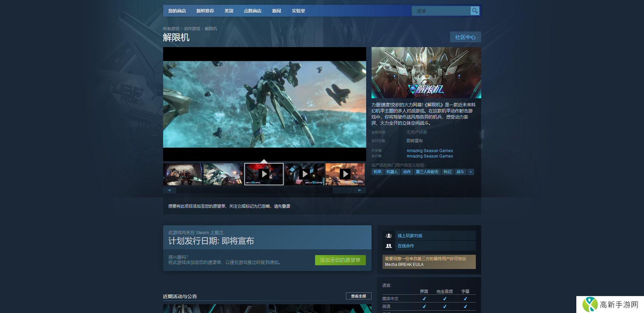Focus the 搜索 search input field
The image size is (644, 313).
(441, 11)
